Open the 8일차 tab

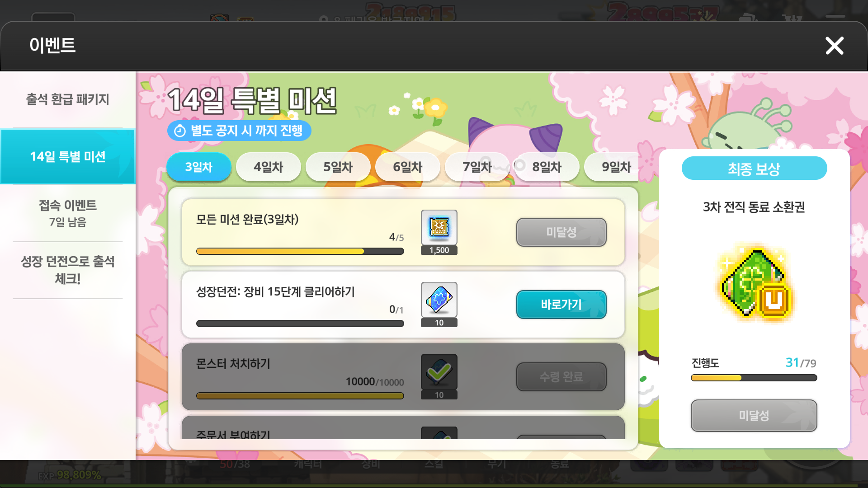(547, 167)
